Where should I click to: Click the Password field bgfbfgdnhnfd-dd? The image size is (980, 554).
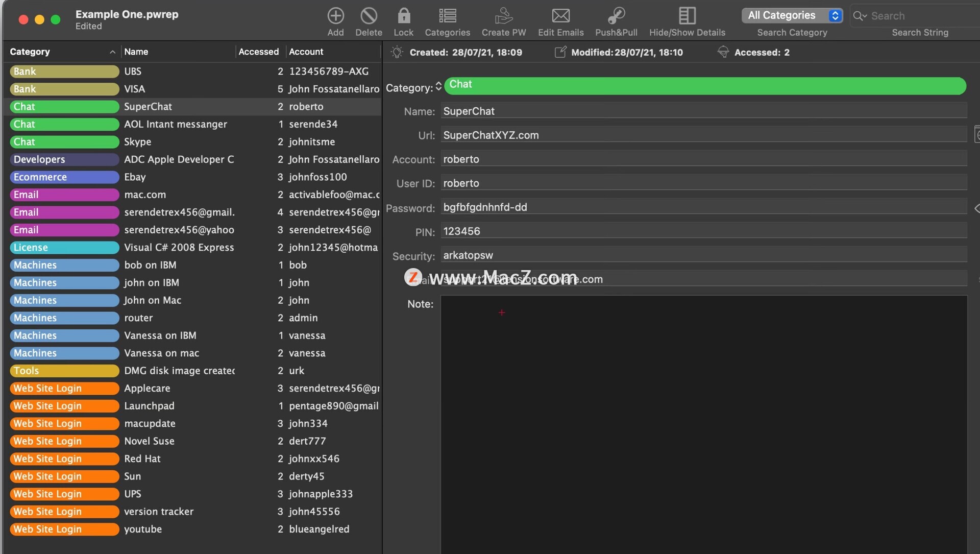[x=704, y=207]
